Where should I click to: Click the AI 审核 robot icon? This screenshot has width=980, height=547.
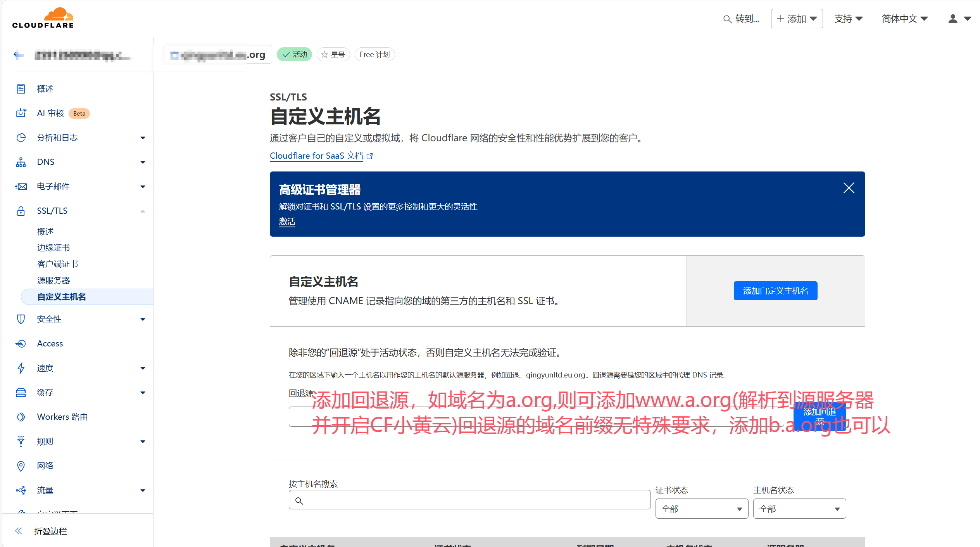21,113
